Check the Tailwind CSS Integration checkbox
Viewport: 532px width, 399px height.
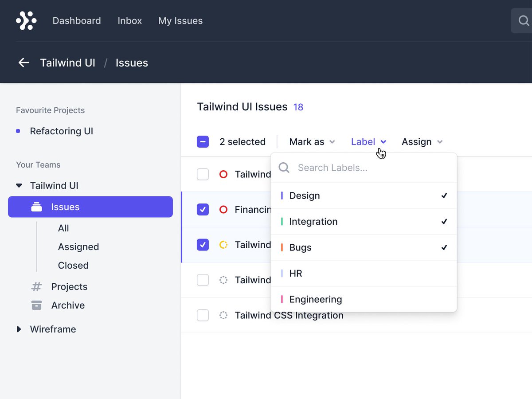[x=203, y=315]
